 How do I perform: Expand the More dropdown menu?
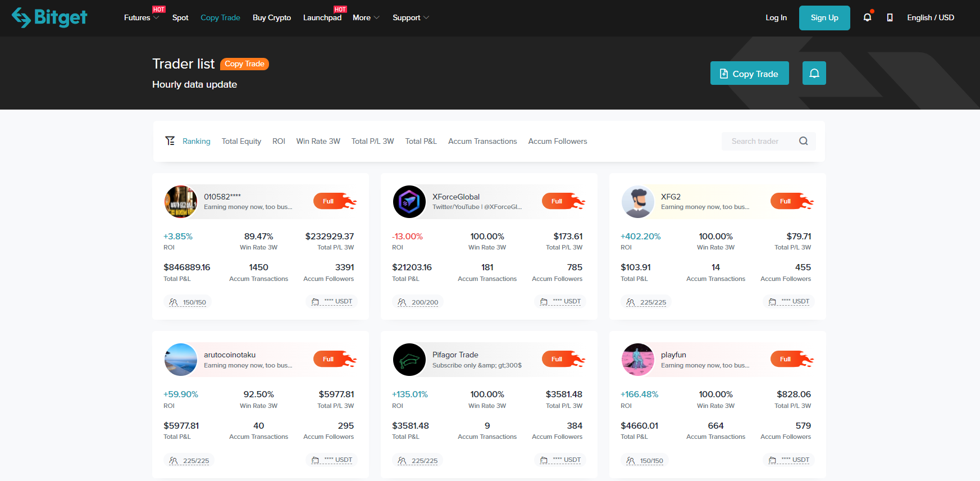pos(366,17)
